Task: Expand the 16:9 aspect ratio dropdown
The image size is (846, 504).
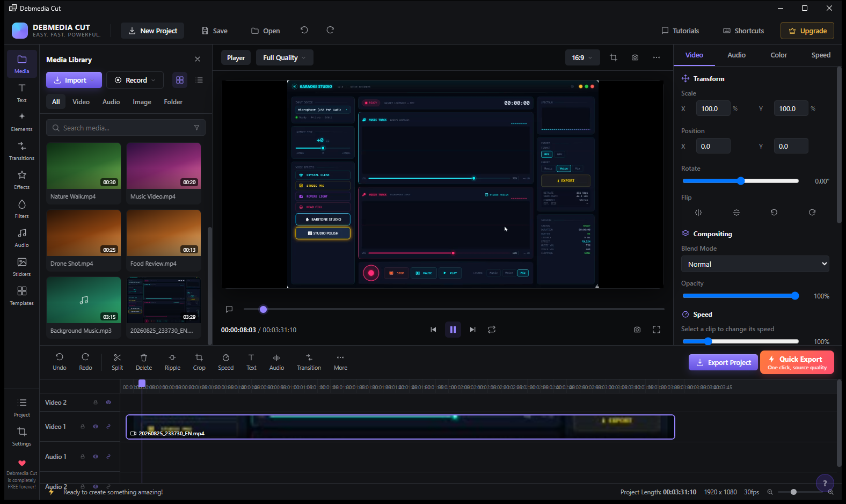Action: tap(582, 57)
